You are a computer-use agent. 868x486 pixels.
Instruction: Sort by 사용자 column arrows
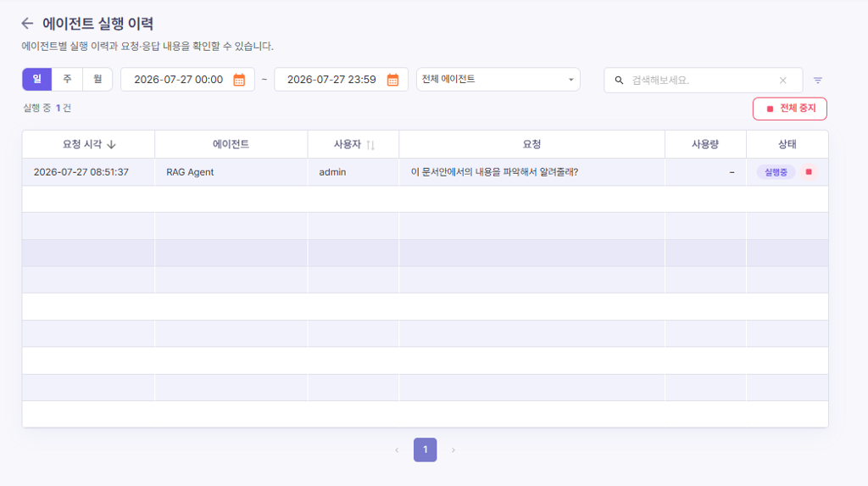tap(370, 145)
